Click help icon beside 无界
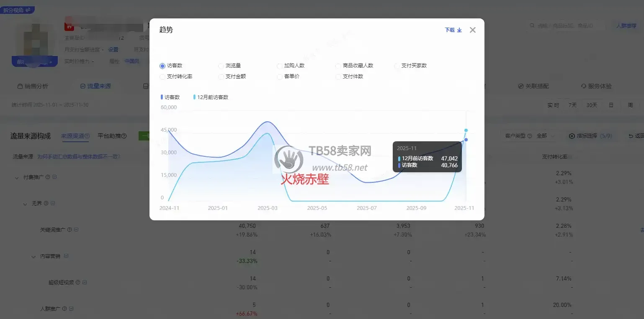This screenshot has height=319, width=644. click(x=46, y=204)
